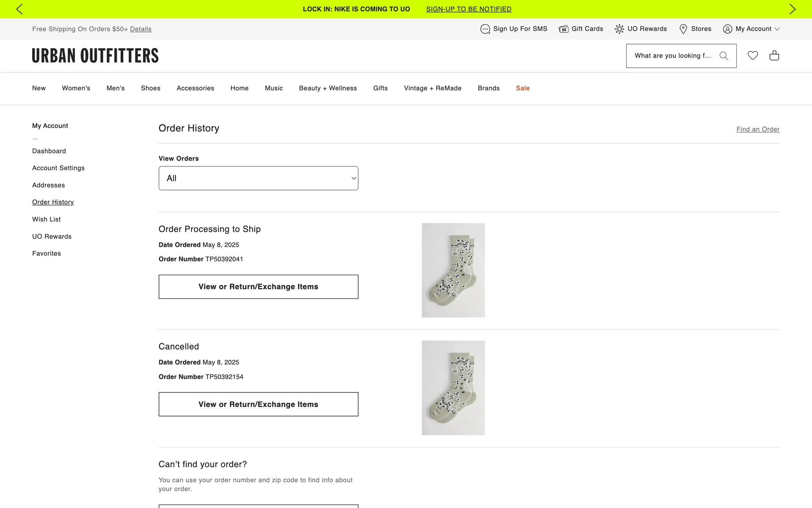Open the Women's navigation menu

click(76, 88)
